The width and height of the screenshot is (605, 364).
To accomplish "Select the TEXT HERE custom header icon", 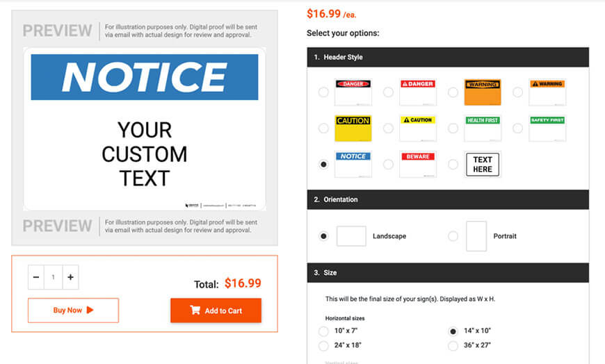I will 483,165.
